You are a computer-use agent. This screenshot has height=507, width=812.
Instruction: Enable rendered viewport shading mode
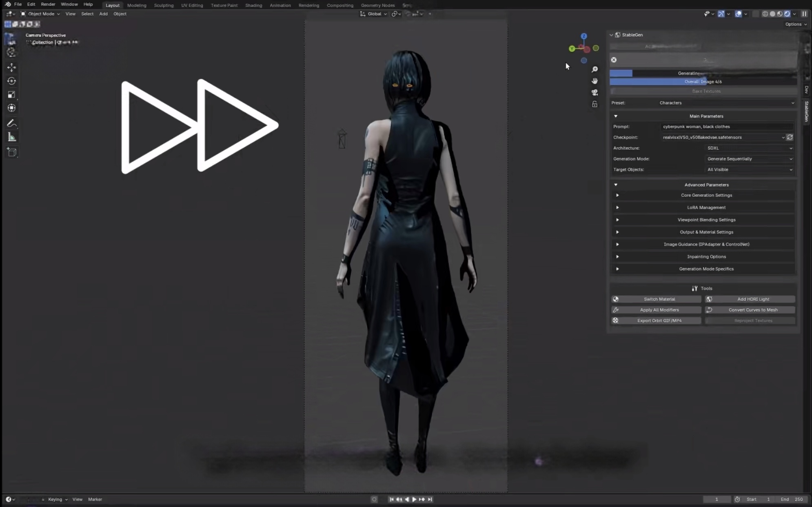787,14
